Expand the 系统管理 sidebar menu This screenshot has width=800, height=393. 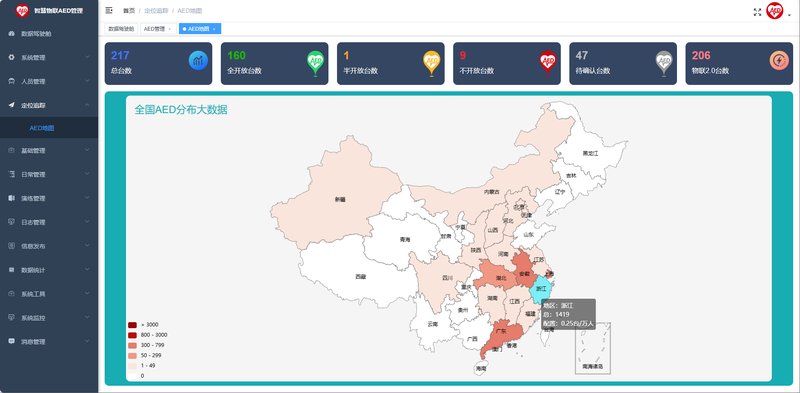pos(49,58)
